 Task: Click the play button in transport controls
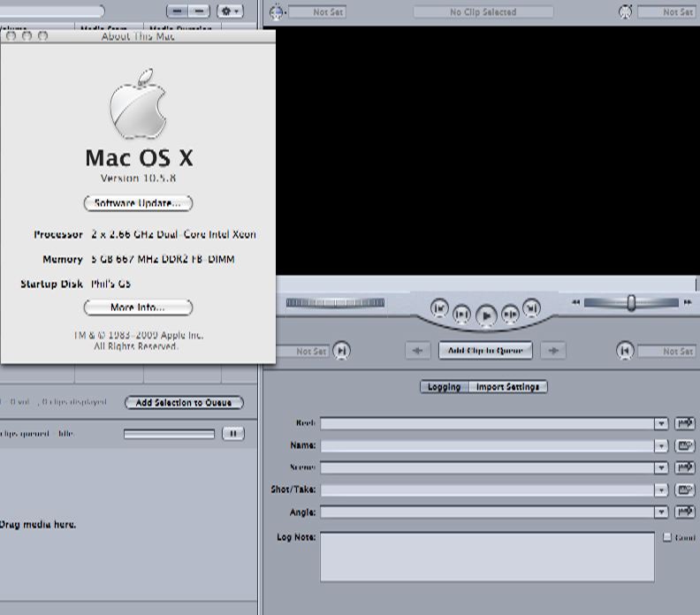486,316
